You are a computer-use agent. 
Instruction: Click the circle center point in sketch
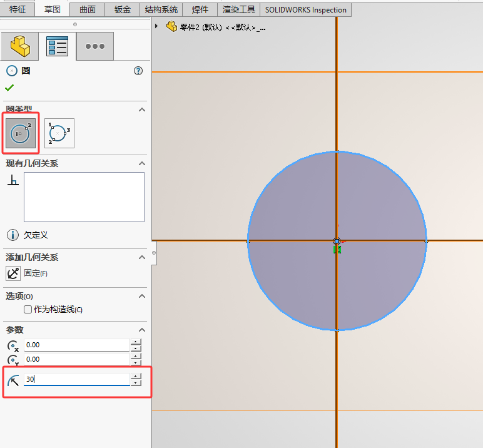tap(337, 241)
